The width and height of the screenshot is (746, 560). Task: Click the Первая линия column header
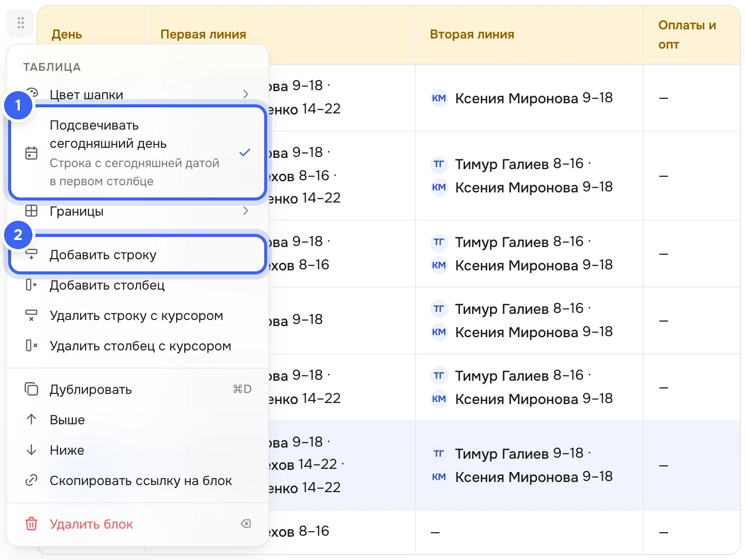[203, 34]
